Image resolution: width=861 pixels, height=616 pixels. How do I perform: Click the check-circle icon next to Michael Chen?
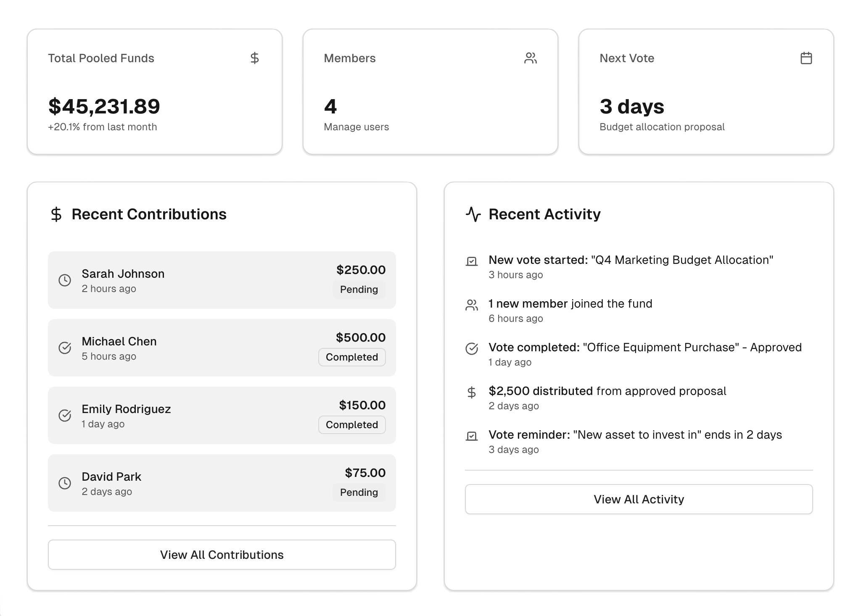click(x=65, y=348)
